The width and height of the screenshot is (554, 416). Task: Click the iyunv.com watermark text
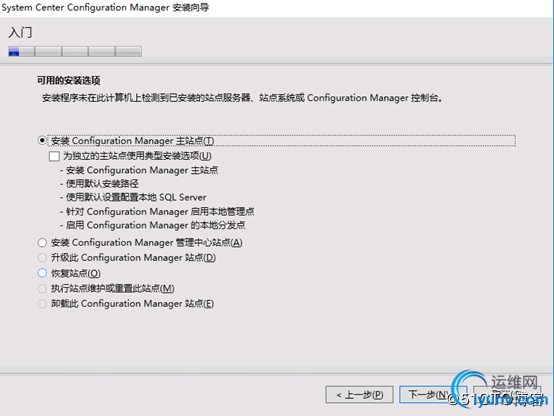pos(511,400)
